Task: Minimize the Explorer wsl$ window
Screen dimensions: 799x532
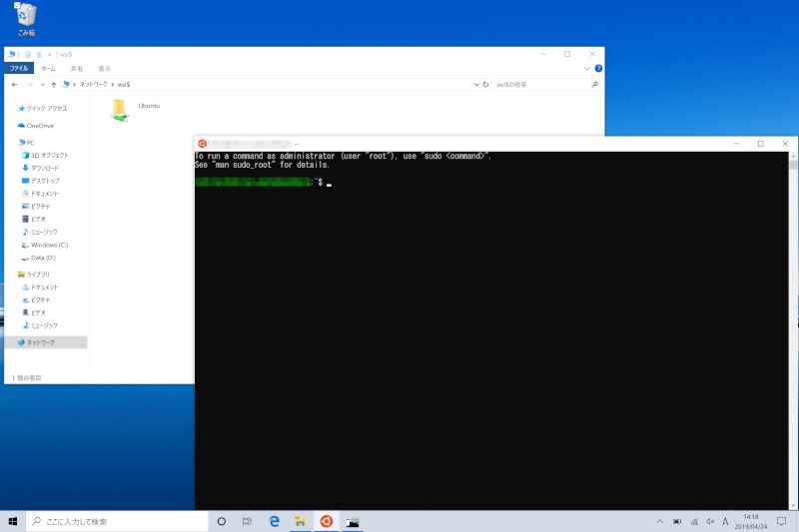Action: (x=542, y=54)
